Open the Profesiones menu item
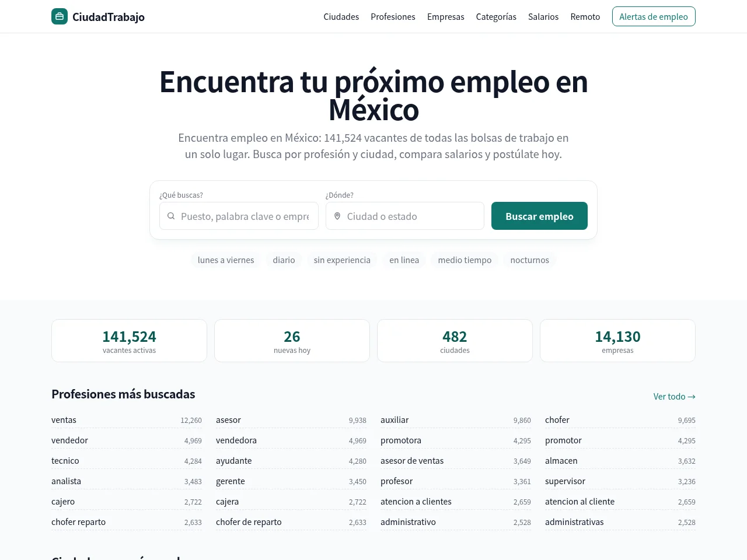747x560 pixels. (x=393, y=16)
